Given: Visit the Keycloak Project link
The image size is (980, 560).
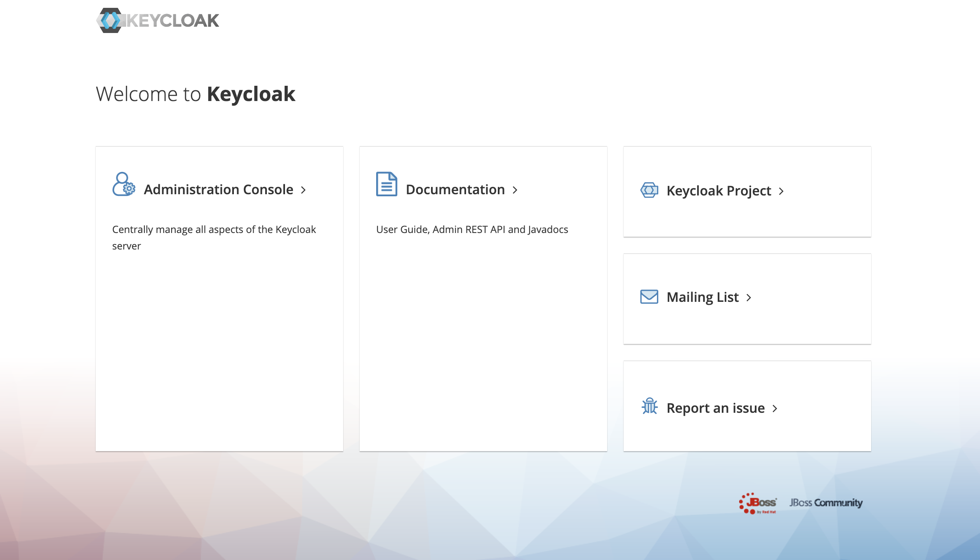Looking at the screenshot, I should click(x=719, y=191).
